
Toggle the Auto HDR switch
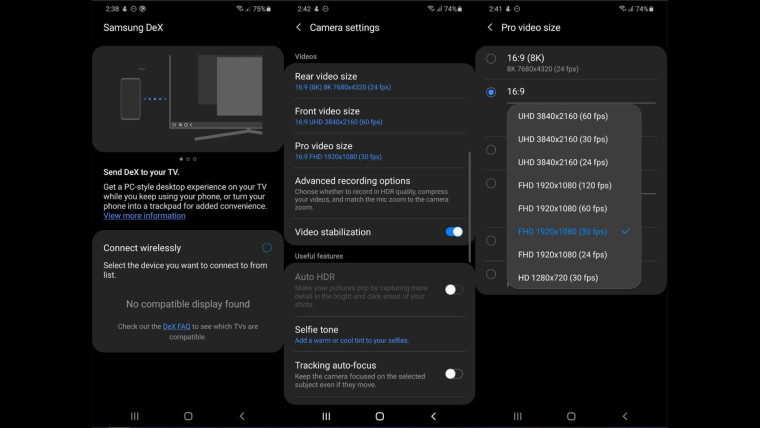pyautogui.click(x=454, y=289)
